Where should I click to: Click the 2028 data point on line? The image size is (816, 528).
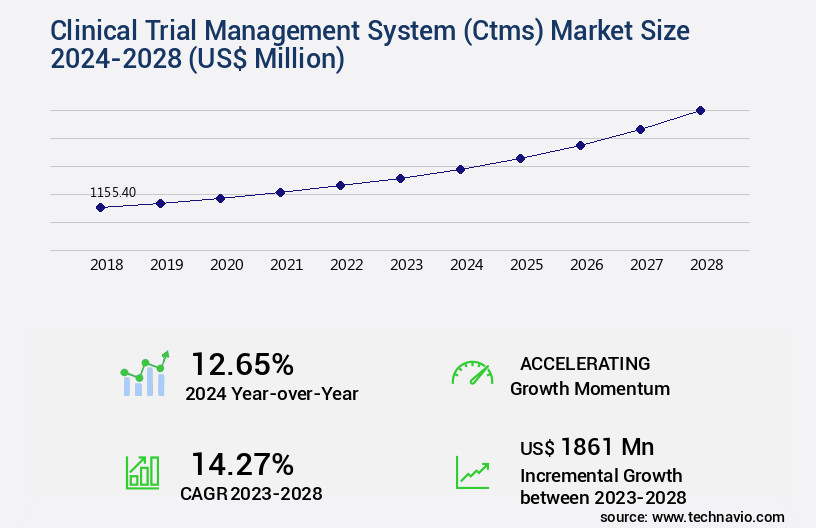tap(700, 110)
